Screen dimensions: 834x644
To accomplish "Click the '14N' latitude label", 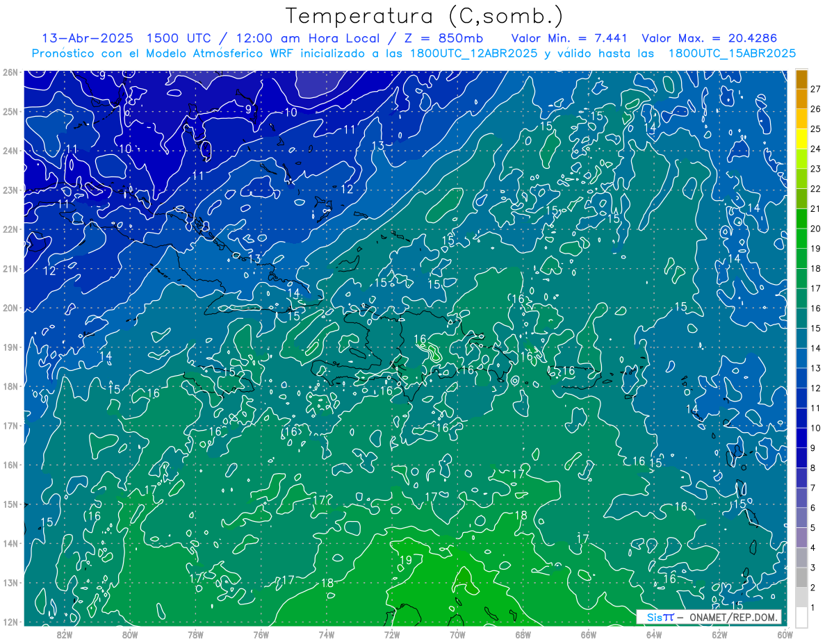I will click(10, 543).
